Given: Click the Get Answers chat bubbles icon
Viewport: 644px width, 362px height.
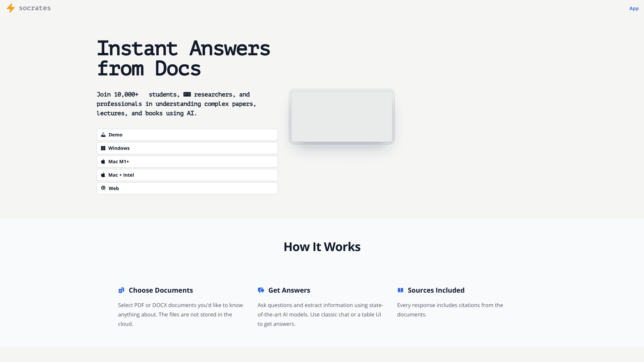Looking at the screenshot, I should click(261, 290).
